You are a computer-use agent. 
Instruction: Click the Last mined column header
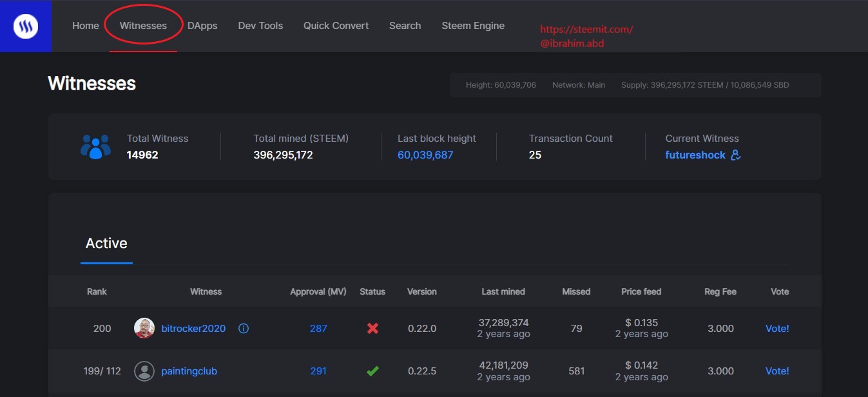pyautogui.click(x=503, y=292)
